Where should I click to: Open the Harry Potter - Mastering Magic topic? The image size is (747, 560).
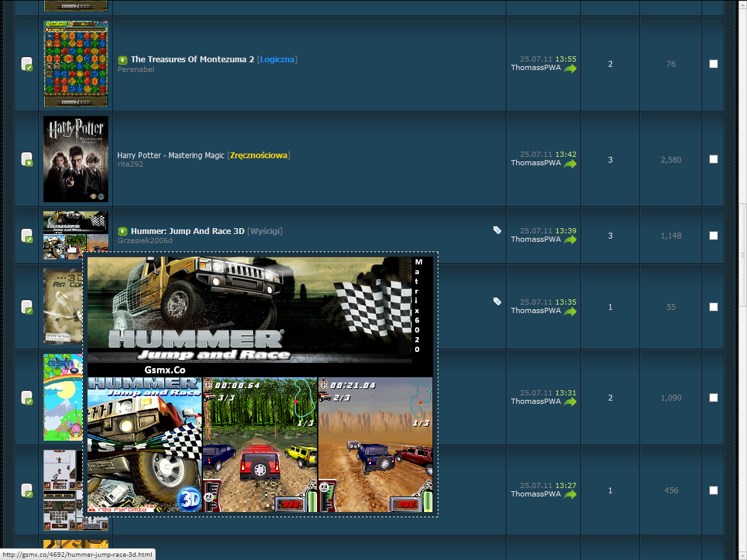coord(171,156)
